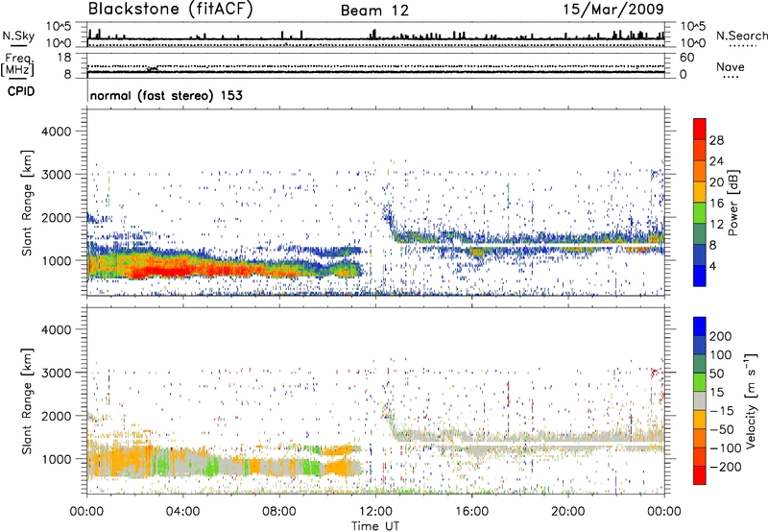Click the "10^0" tick beside N.Search
The image size is (768, 532).
point(692,43)
